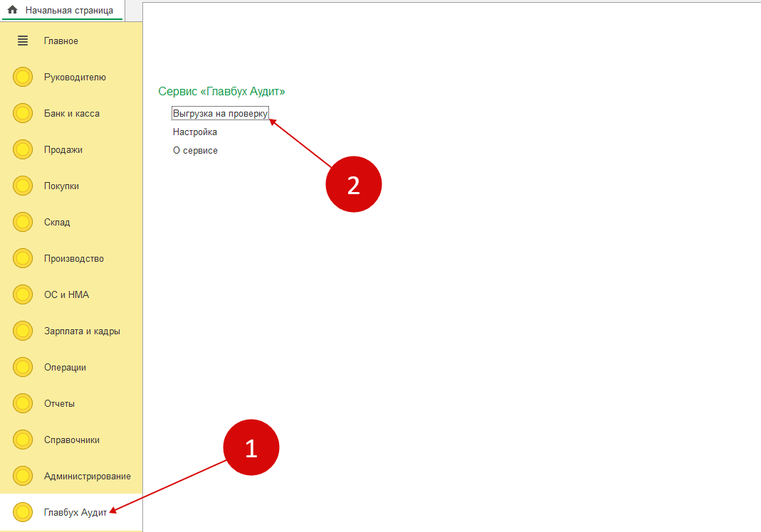
Task: Click the home icon in the top tab
Action: pyautogui.click(x=12, y=10)
